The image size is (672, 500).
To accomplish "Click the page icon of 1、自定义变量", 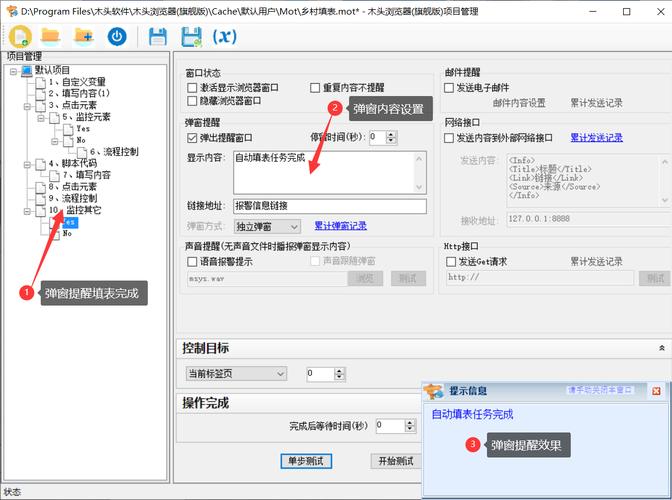I will coord(40,82).
